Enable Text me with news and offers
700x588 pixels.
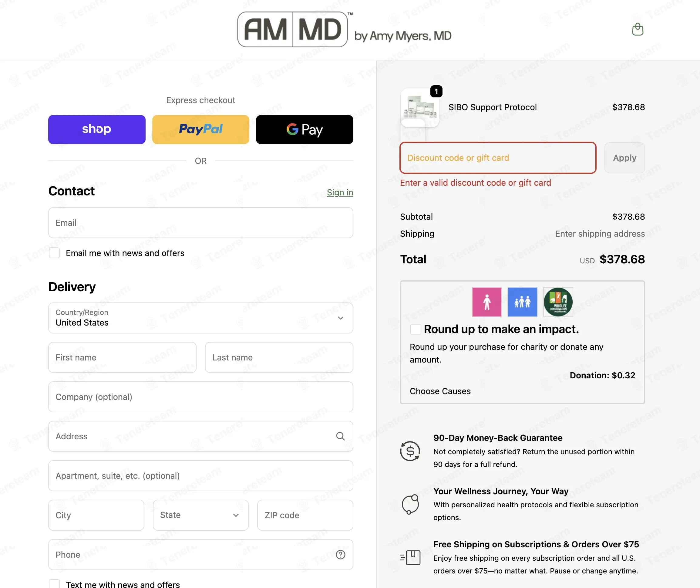[54, 584]
